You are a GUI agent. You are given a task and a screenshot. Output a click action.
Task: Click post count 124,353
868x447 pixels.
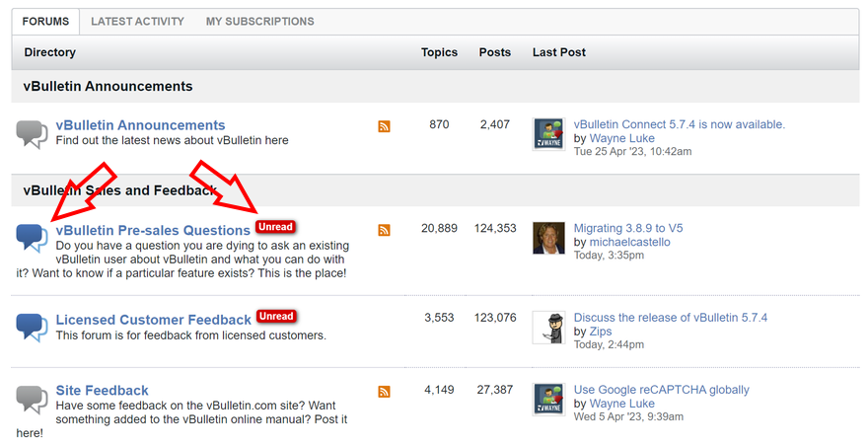tap(495, 228)
